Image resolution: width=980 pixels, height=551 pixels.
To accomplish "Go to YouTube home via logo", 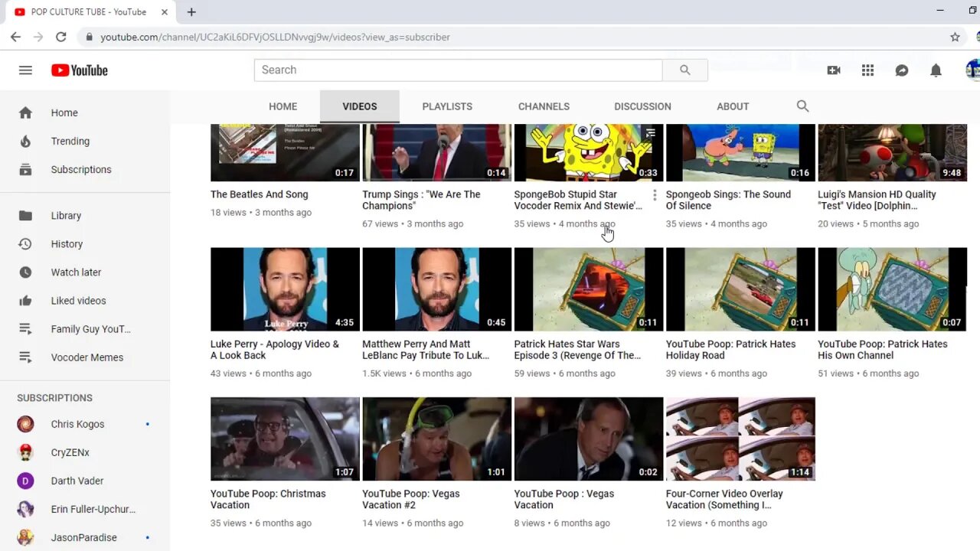I will [x=80, y=70].
